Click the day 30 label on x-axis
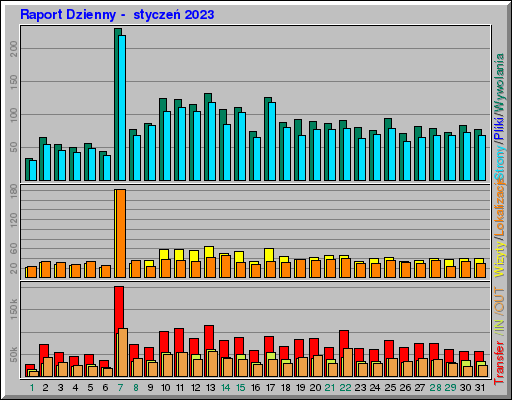 point(465,388)
